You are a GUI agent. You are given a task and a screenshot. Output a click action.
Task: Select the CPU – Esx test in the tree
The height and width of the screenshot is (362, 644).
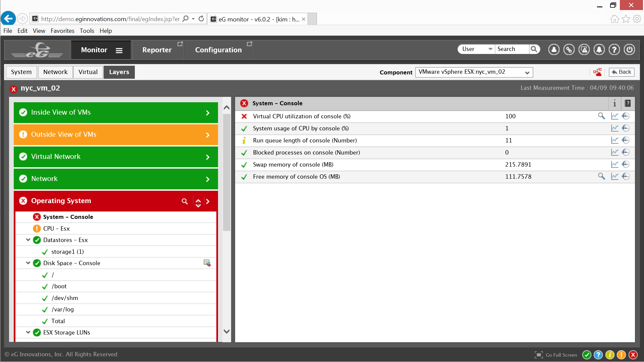(x=56, y=229)
